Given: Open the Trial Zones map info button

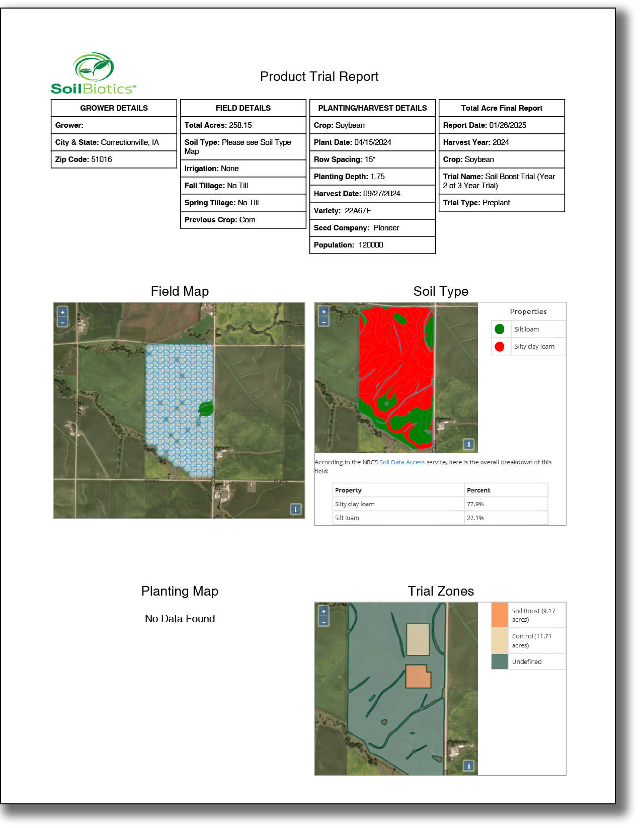Looking at the screenshot, I should 468,766.
